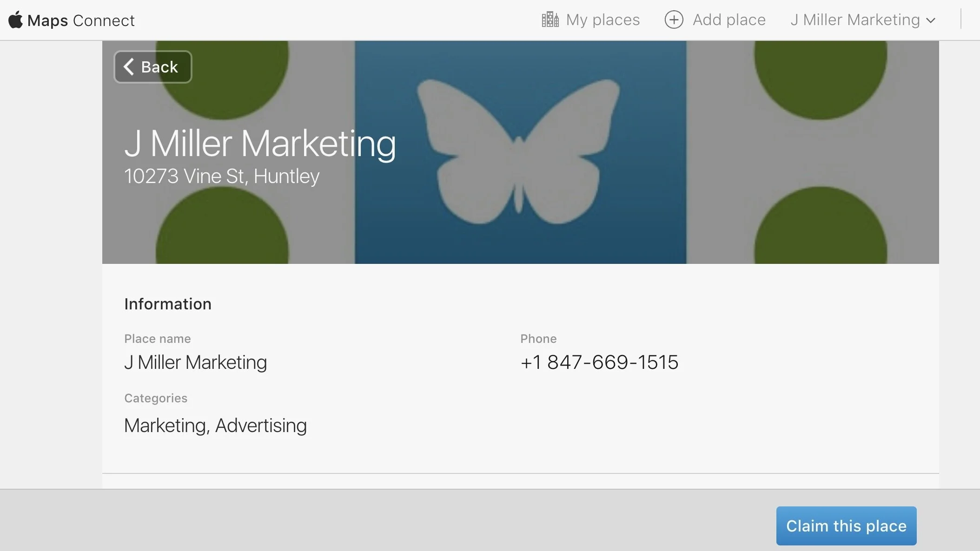
Task: Open the J Miller Marketing account menu
Action: click(855, 20)
